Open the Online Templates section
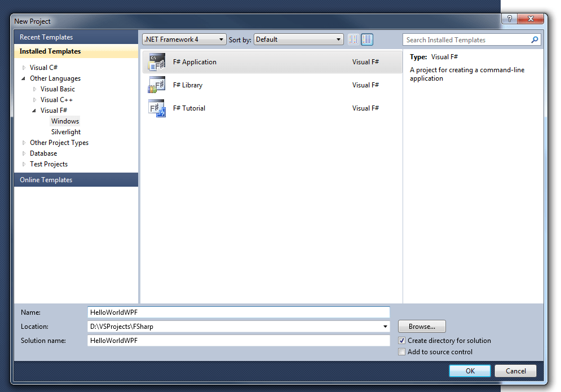This screenshot has height=392, width=561. click(76, 180)
